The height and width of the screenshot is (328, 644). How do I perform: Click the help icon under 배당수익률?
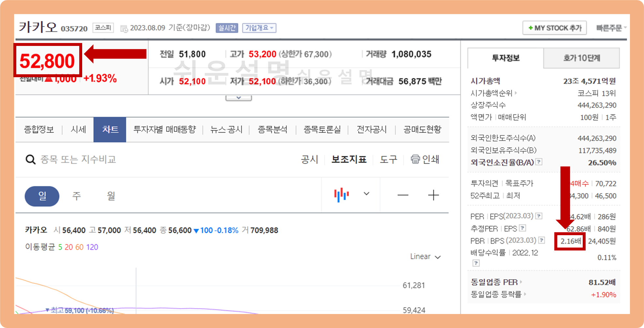(476, 263)
